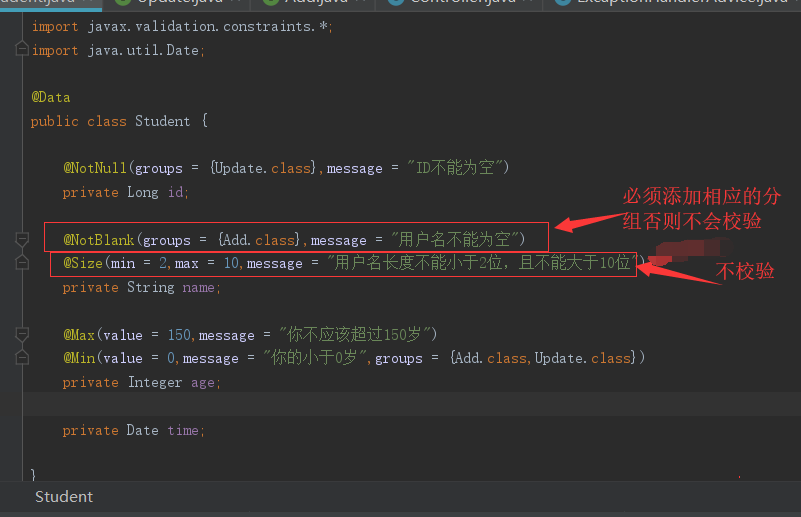Screen dimensions: 801x517
Task: Place cursor on the @Data annotation
Action: tap(51, 97)
